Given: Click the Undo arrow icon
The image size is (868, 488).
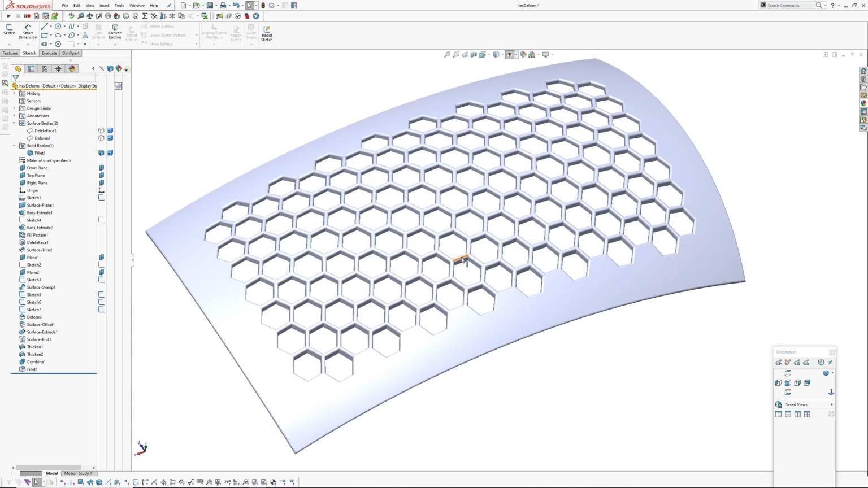Looking at the screenshot, I should click(236, 5).
